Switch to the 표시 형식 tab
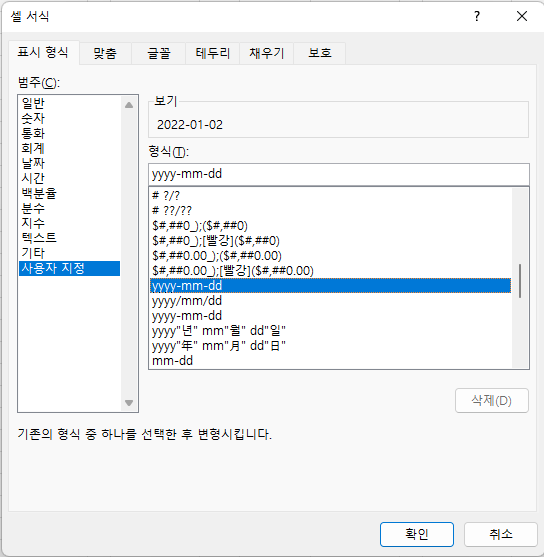Screen dimensions: 544x557 pyautogui.click(x=43, y=53)
